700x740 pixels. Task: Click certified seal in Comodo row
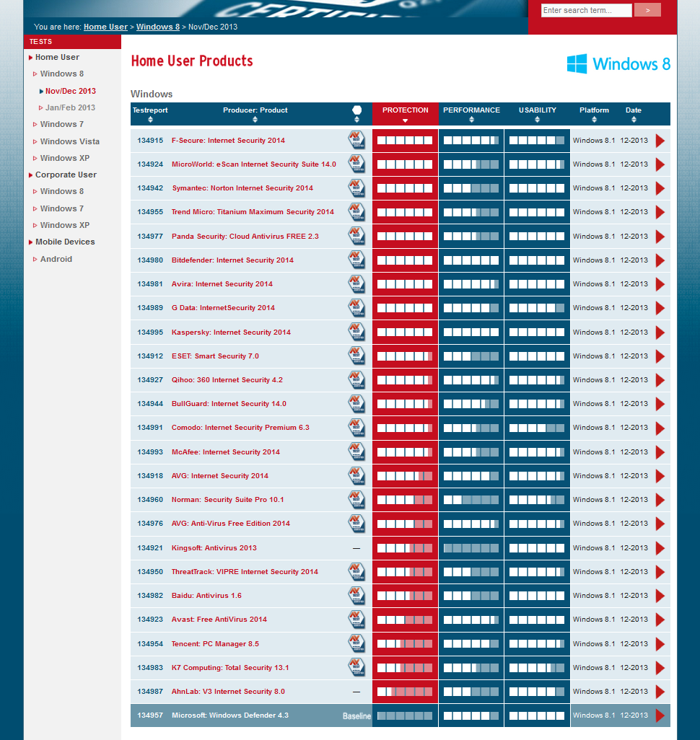pos(356,428)
